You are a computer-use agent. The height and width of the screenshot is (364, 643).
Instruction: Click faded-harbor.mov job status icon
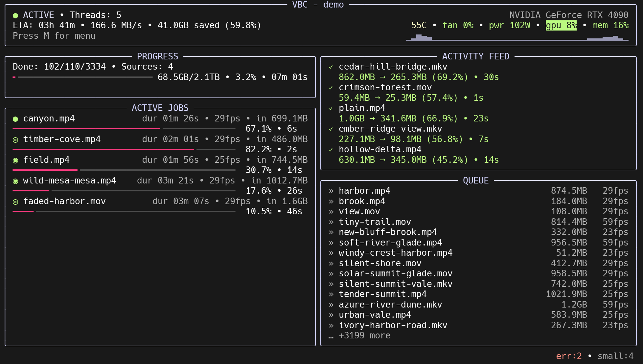[15, 202]
